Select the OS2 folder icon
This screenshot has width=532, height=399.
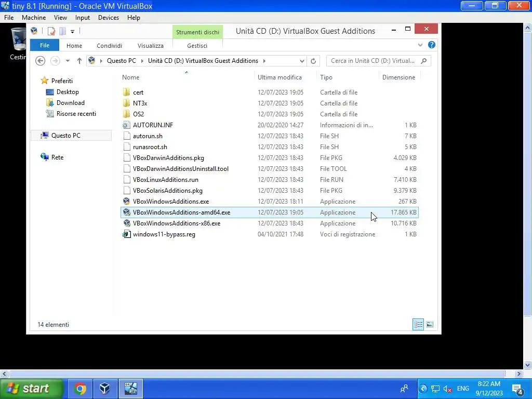tap(127, 114)
